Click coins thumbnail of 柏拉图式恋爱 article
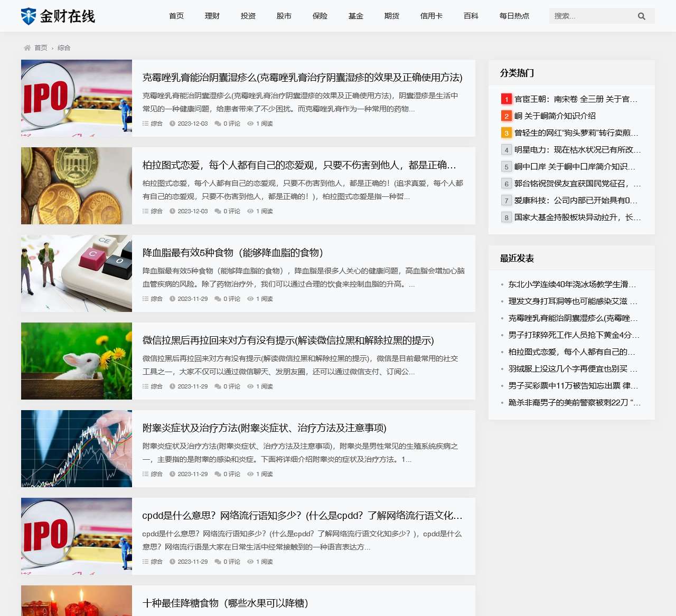The image size is (676, 616). tap(77, 186)
